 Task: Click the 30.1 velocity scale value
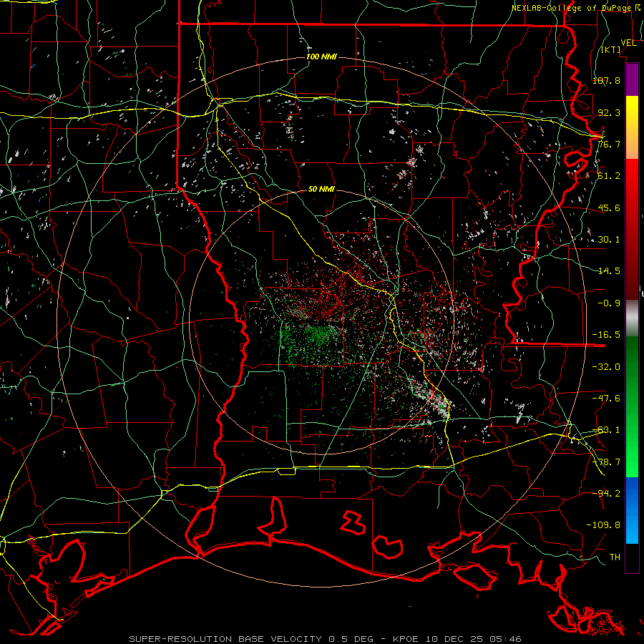(609, 240)
